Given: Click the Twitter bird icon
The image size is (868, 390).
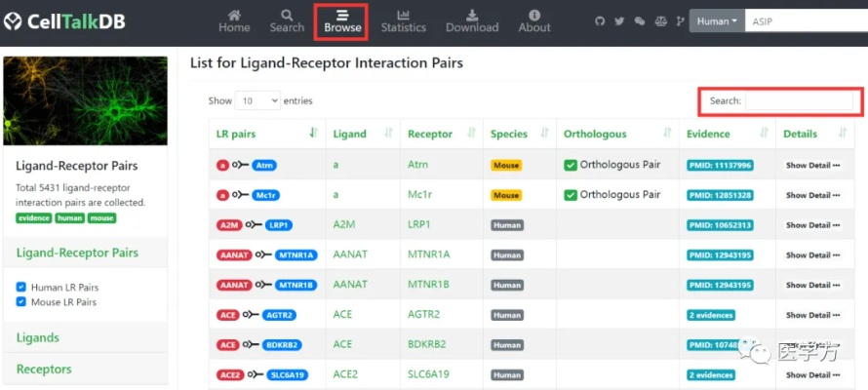Looking at the screenshot, I should point(619,20).
